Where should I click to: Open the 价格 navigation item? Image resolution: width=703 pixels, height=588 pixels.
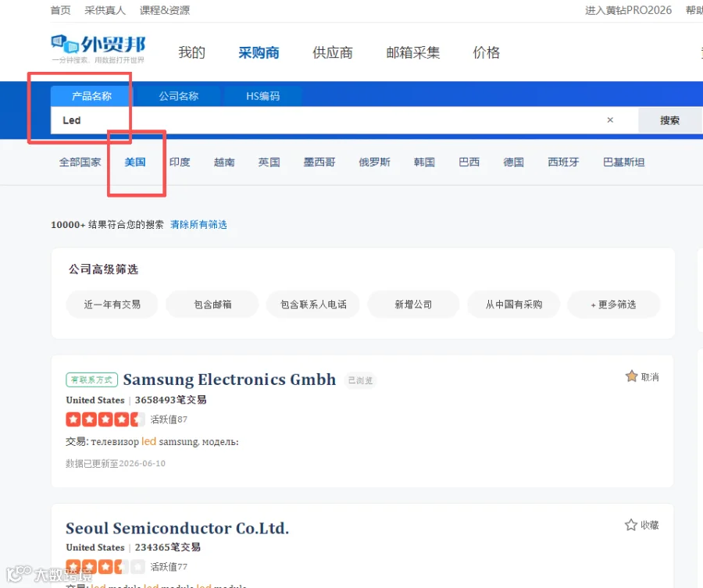(486, 52)
